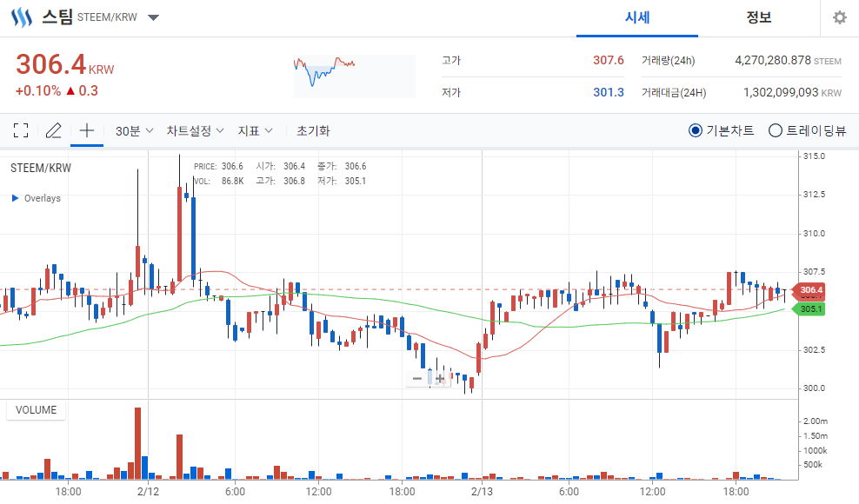This screenshot has width=859, height=504.
Task: Click the 초기화 reset button
Action: [x=313, y=131]
